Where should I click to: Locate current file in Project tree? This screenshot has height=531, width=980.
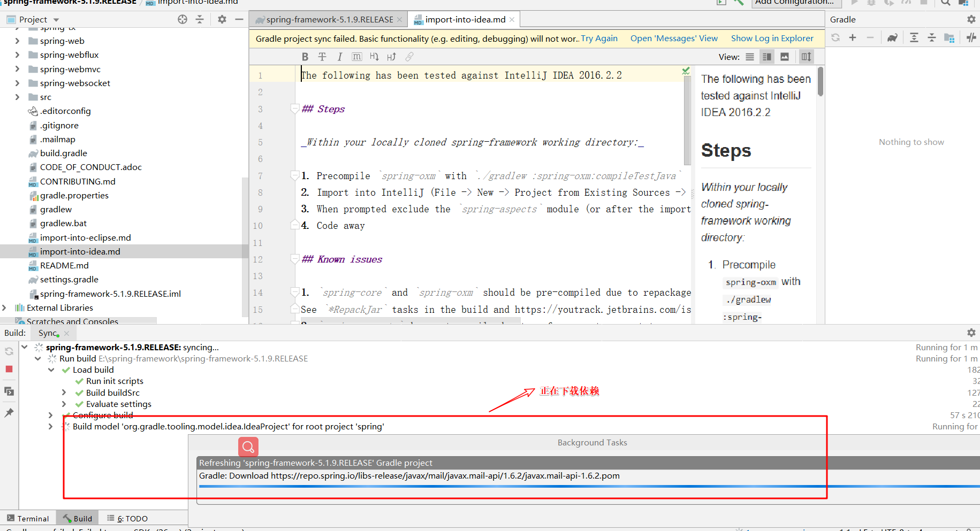pyautogui.click(x=183, y=19)
